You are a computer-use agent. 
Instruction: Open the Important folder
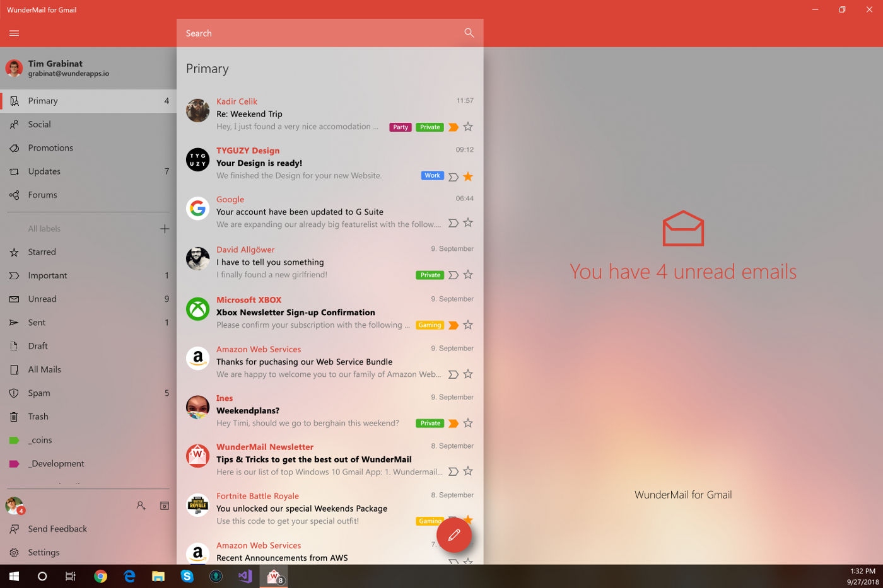click(88, 275)
